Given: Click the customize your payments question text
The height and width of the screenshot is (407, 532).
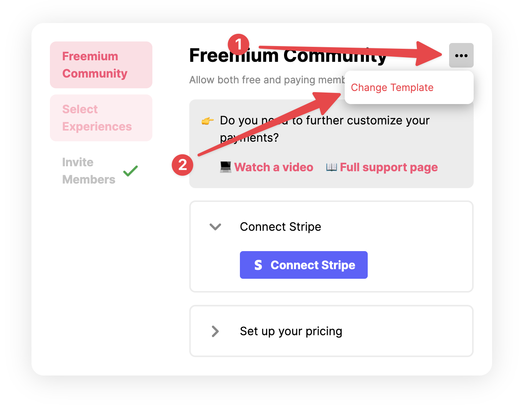Looking at the screenshot, I should point(325,129).
